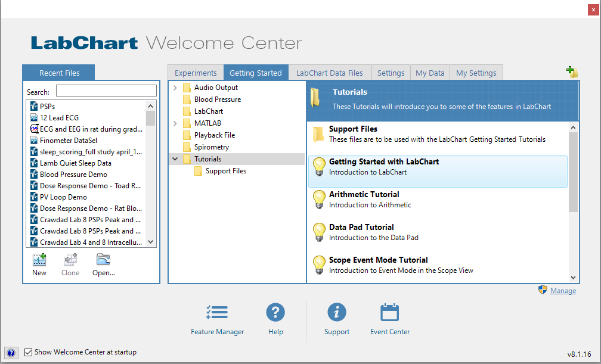The image size is (601, 364).
Task: Open the Feature Manager
Action: [x=217, y=313]
